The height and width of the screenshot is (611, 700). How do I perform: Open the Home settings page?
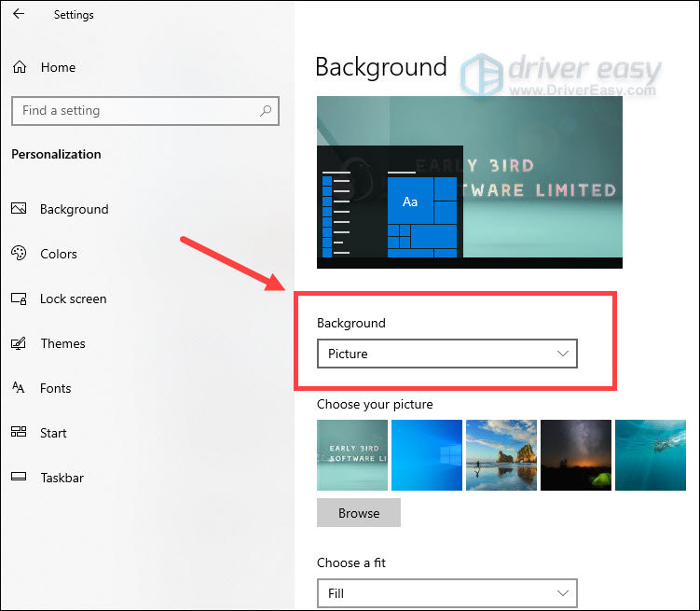pyautogui.click(x=58, y=67)
